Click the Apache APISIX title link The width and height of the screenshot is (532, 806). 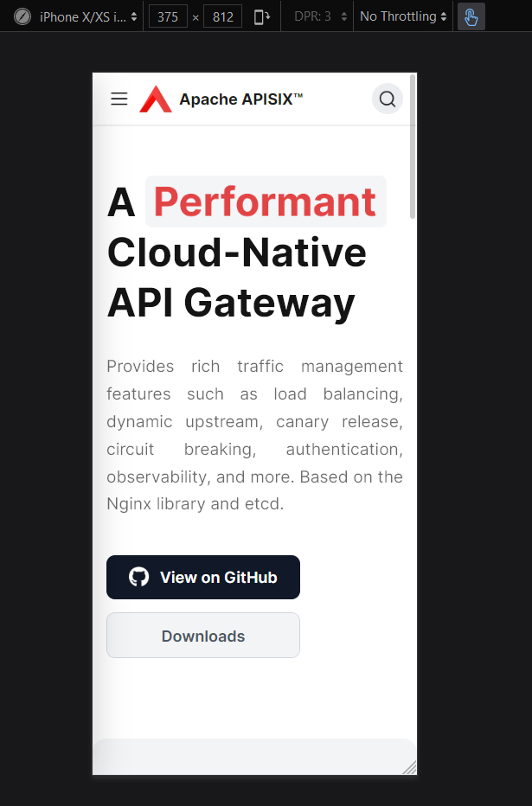(x=241, y=99)
